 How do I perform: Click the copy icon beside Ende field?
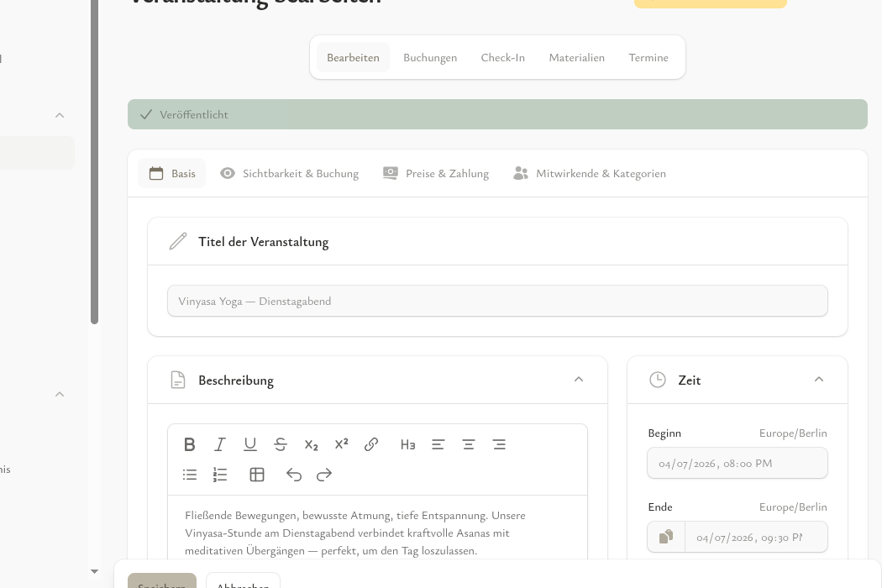[666, 537]
